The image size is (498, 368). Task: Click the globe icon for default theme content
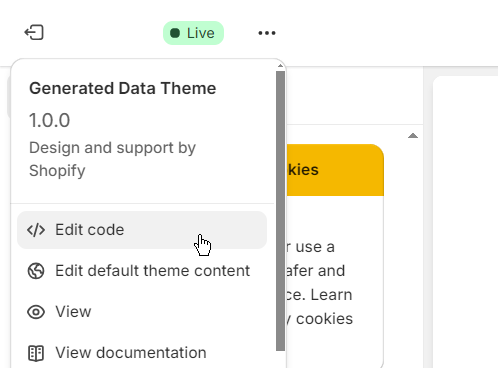tap(36, 271)
